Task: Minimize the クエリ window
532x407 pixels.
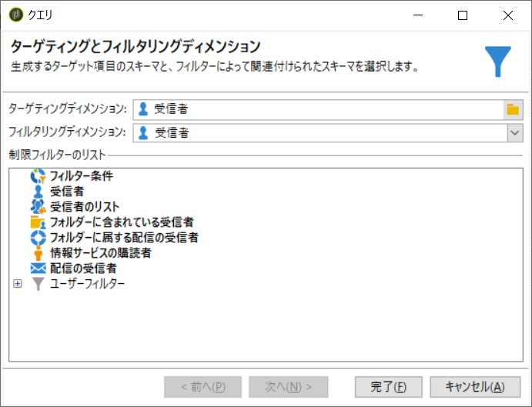Action: (418, 15)
